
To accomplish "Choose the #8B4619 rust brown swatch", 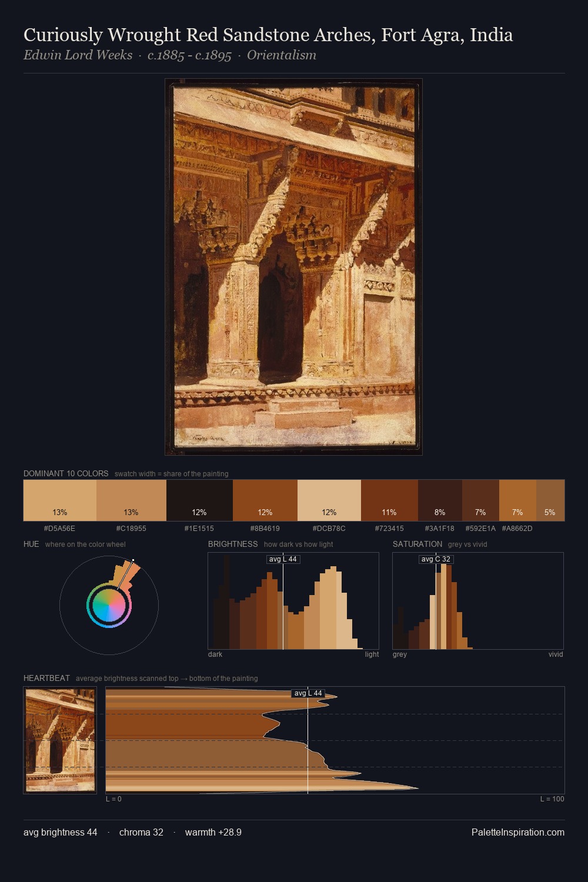I will point(265,500).
